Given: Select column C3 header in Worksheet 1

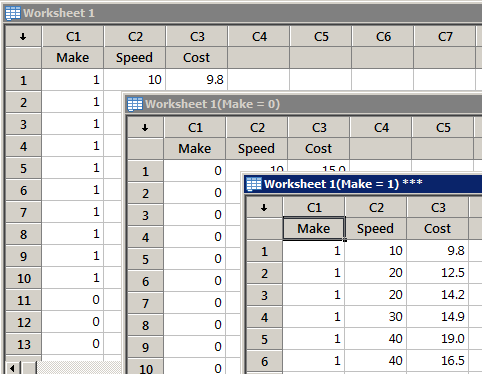Looking at the screenshot, I should tap(197, 37).
